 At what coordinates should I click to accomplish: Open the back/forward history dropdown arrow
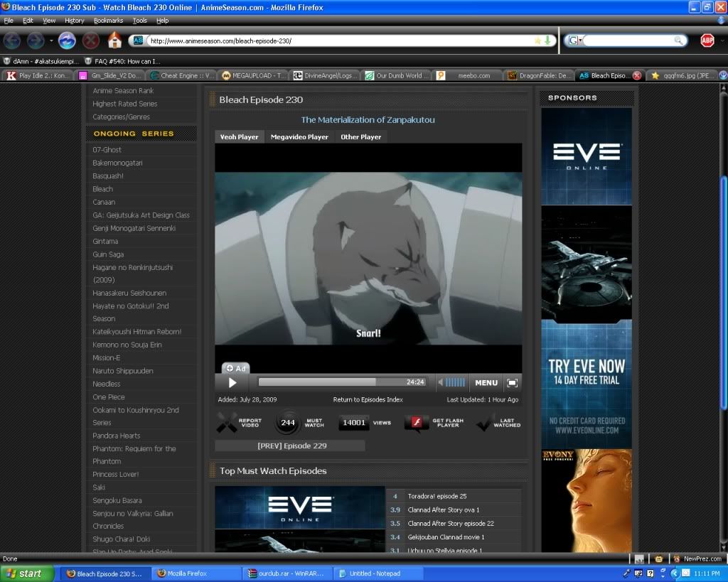coord(51,41)
